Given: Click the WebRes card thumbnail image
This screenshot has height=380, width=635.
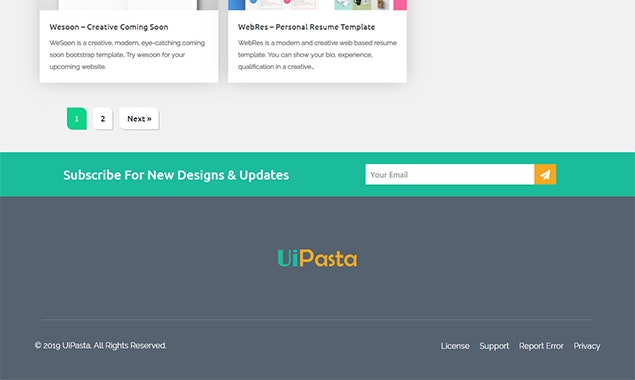Looking at the screenshot, I should coord(318,5).
